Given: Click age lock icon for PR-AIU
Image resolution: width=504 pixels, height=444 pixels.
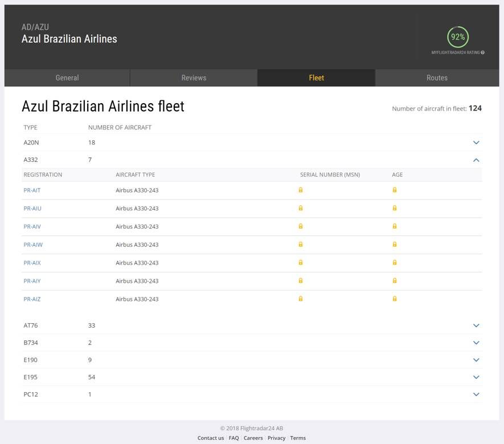Looking at the screenshot, I should pyautogui.click(x=395, y=208).
